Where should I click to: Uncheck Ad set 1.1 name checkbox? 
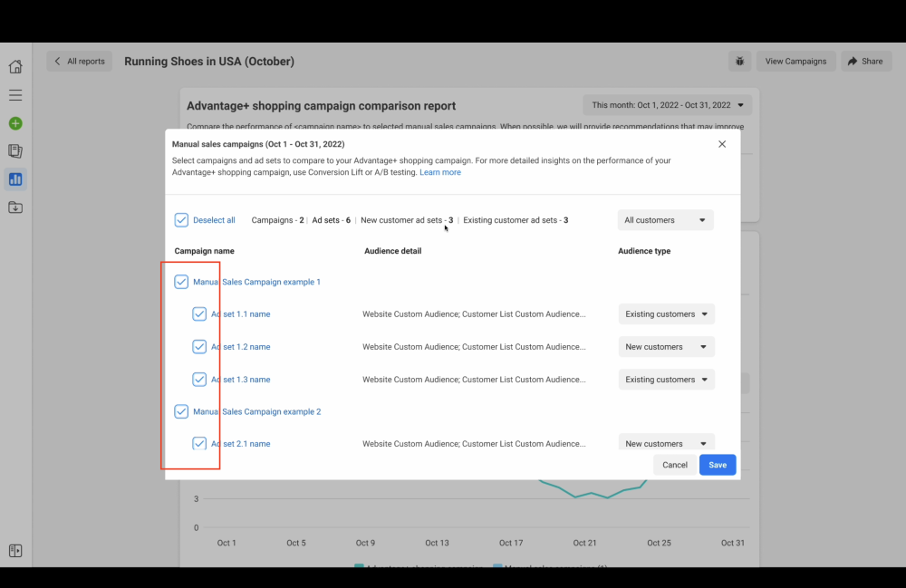click(x=199, y=314)
